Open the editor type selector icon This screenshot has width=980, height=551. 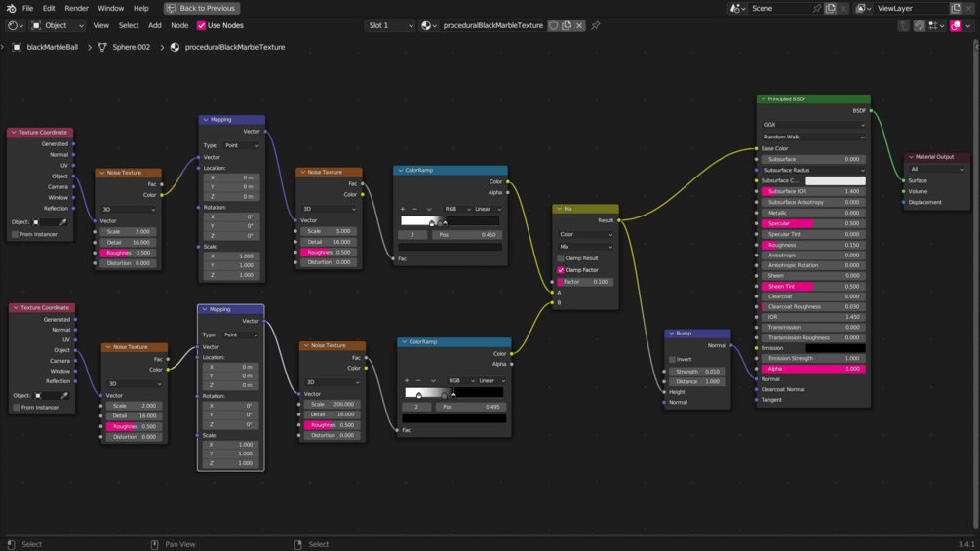coord(15,25)
